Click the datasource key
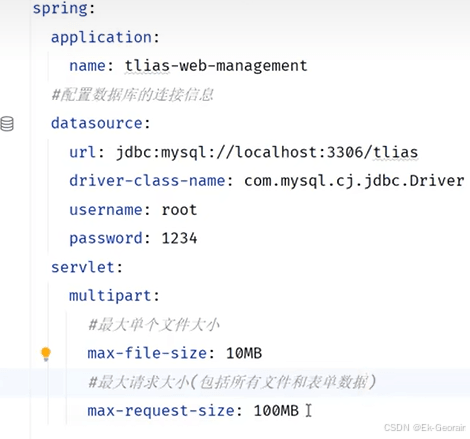 (97, 123)
